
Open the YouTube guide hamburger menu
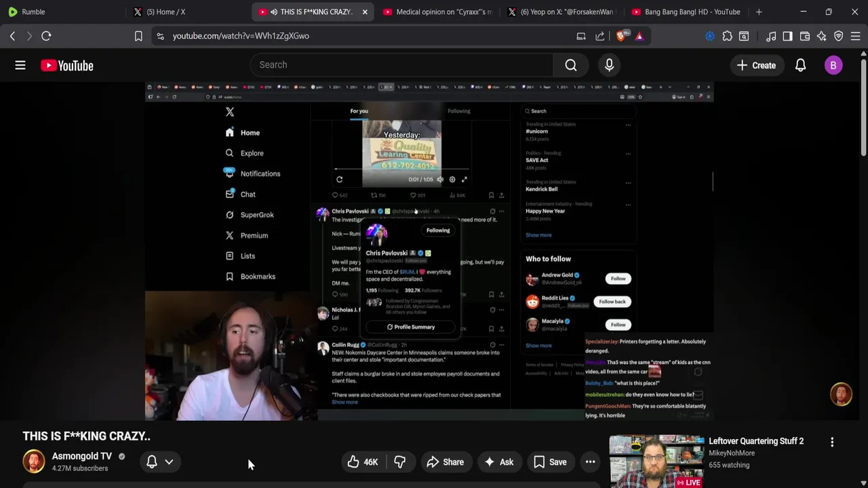coord(20,65)
